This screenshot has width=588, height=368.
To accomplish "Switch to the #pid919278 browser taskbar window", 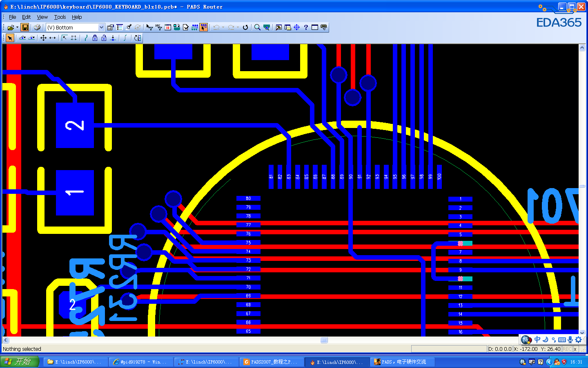I will tap(141, 362).
